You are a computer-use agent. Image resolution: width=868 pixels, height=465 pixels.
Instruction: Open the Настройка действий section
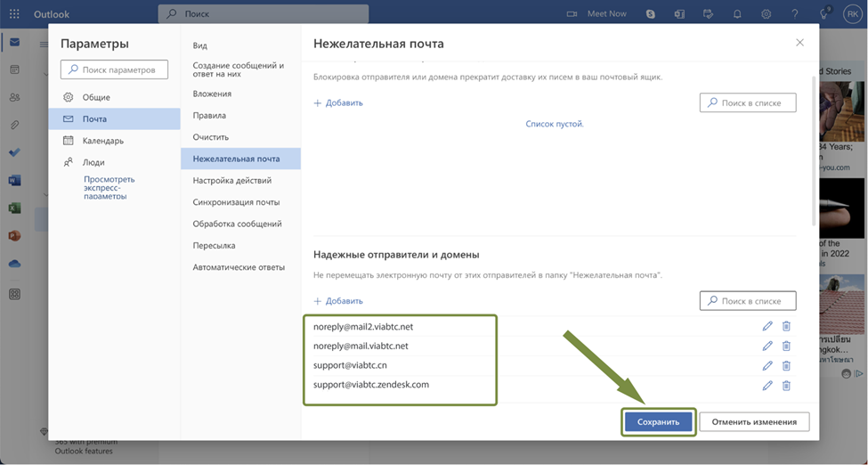pyautogui.click(x=240, y=180)
